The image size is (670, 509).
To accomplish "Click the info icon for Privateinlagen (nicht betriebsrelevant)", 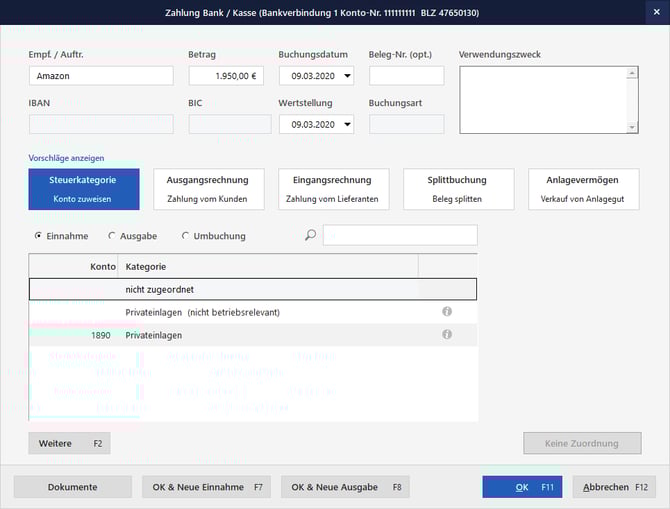I will (x=447, y=312).
